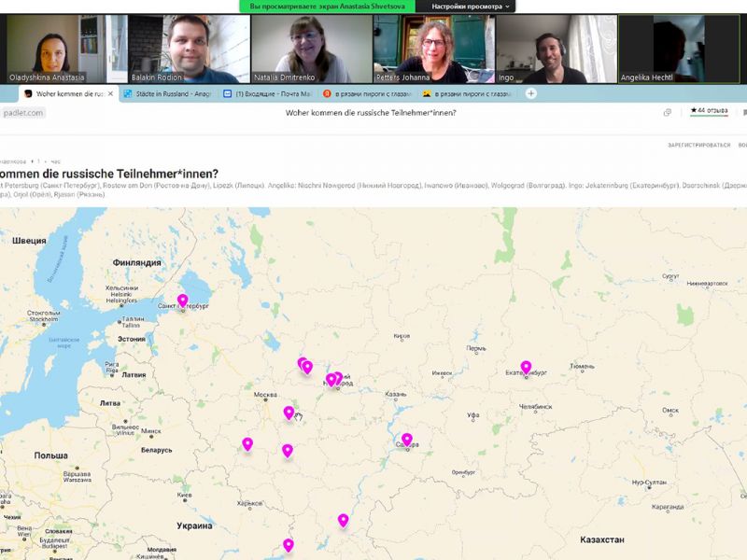
Task: Click the front pin over Нижний Новгород label
Action: (x=331, y=380)
